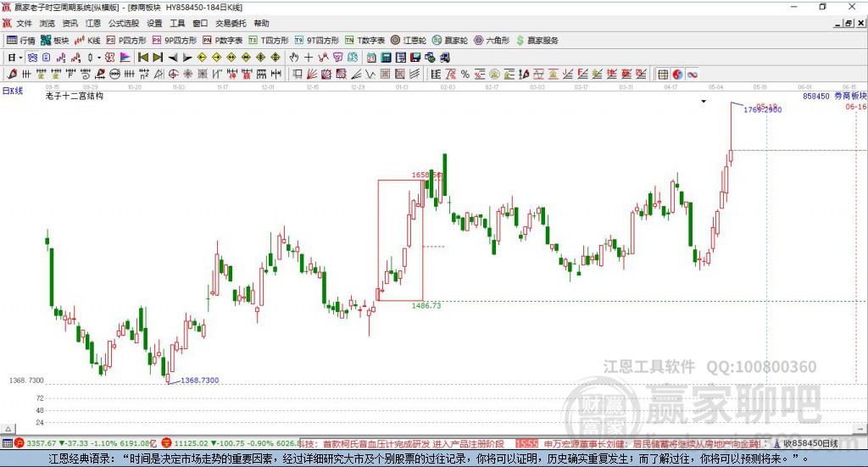
Task: Click the 首款柯氏音血压计 news ticker
Action: pos(414,444)
